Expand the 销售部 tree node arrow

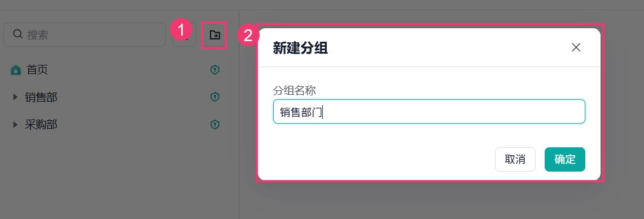[x=15, y=97]
